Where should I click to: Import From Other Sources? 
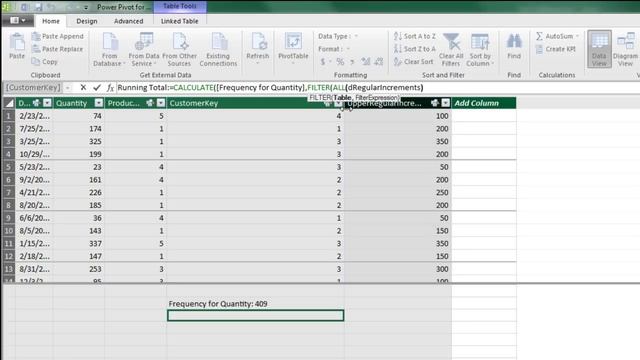pyautogui.click(x=179, y=49)
